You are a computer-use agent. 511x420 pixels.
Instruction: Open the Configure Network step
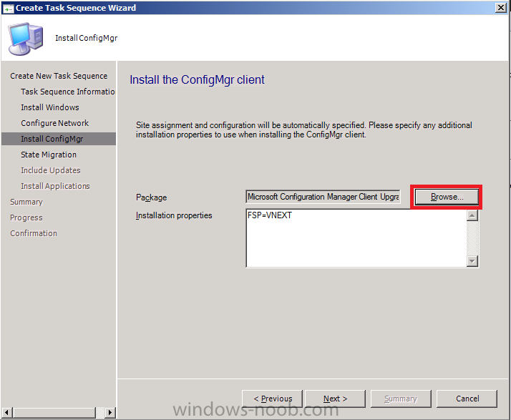54,123
